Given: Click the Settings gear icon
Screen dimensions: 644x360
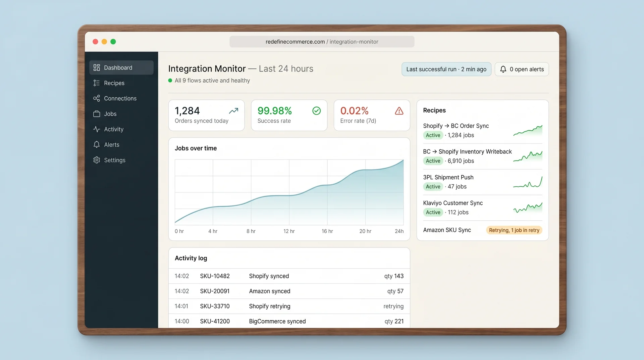Looking at the screenshot, I should [x=97, y=160].
